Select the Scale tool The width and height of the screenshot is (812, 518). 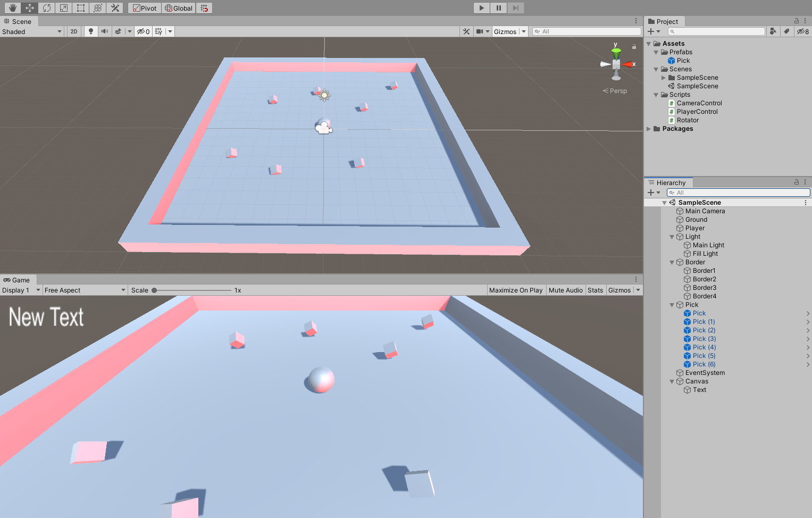63,8
